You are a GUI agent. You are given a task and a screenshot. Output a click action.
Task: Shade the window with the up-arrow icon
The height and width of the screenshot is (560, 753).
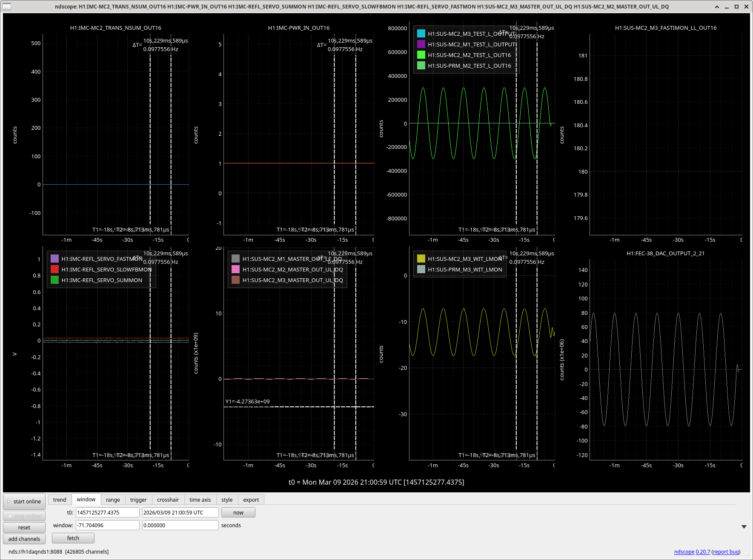pos(717,6)
